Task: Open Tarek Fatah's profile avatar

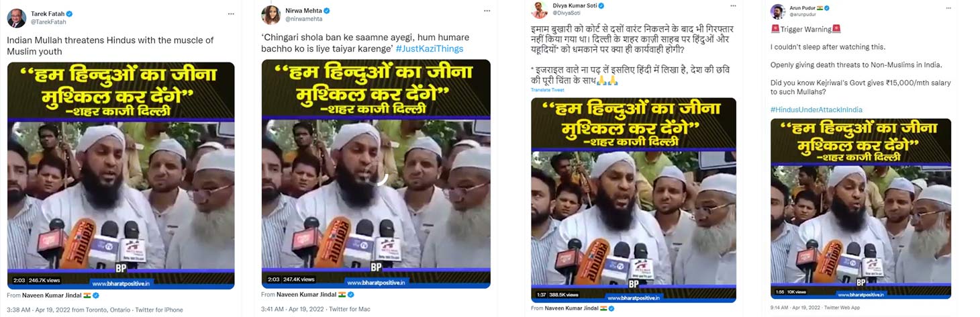Action: (x=16, y=17)
